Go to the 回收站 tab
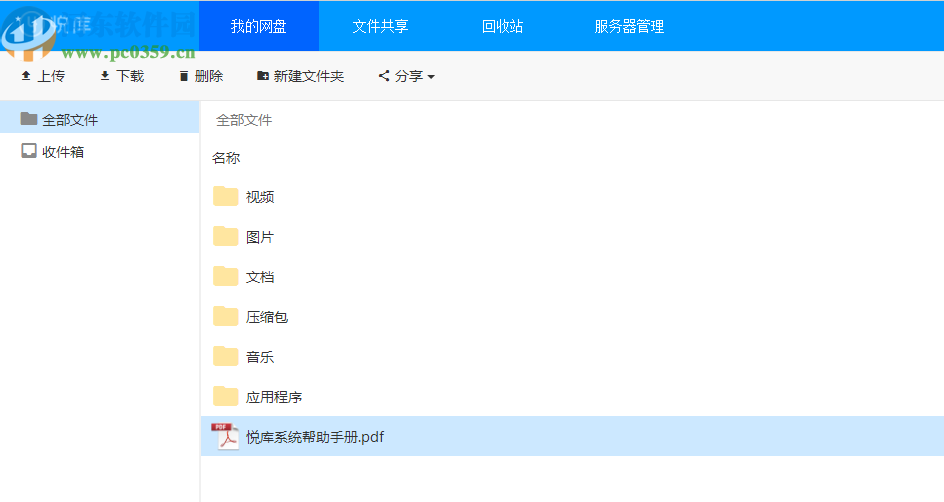Screen dimensions: 944x502 [503, 26]
